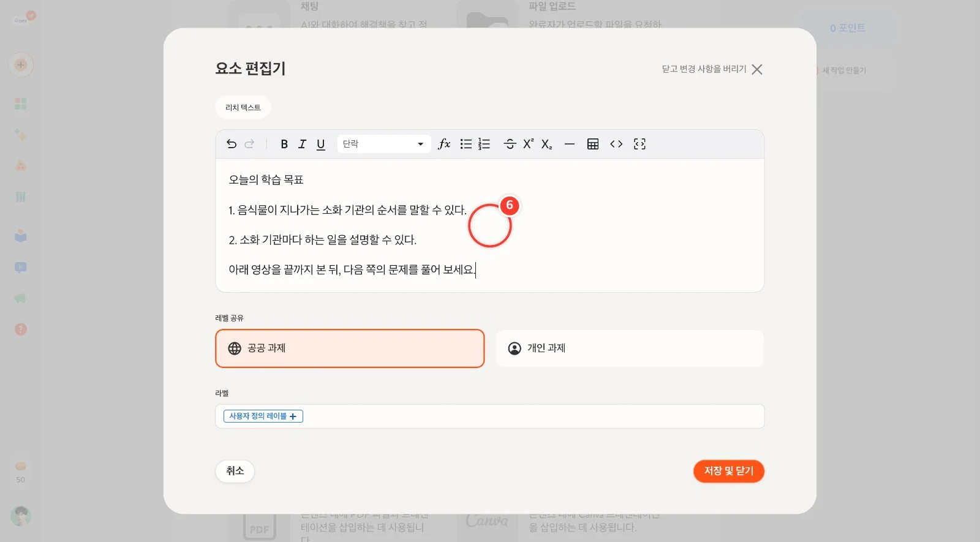
Task: Insert a code block
Action: click(616, 144)
